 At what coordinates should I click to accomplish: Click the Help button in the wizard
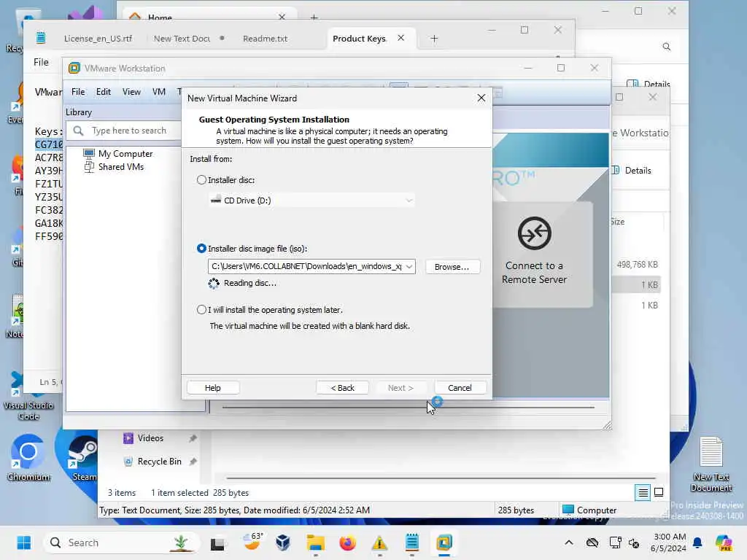click(212, 388)
